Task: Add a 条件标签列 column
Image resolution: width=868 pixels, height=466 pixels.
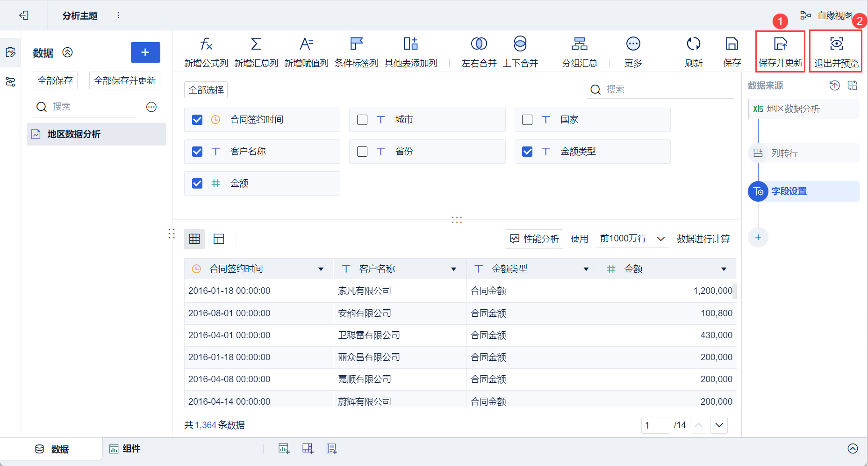Action: pos(356,52)
